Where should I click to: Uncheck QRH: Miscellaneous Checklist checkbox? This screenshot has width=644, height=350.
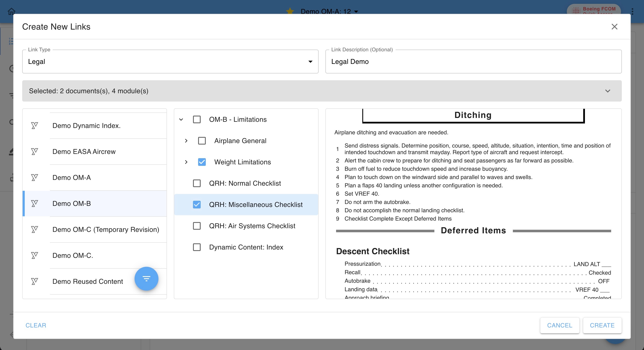(197, 205)
